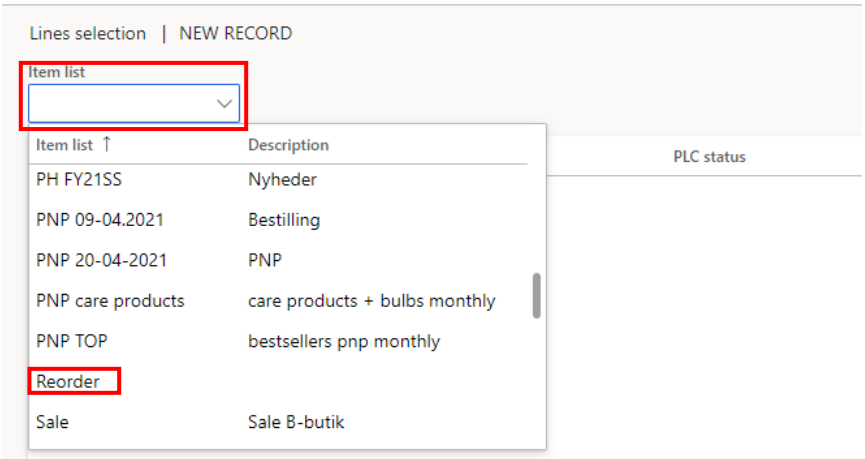Click the ascending sort arrow icon

pos(107,145)
